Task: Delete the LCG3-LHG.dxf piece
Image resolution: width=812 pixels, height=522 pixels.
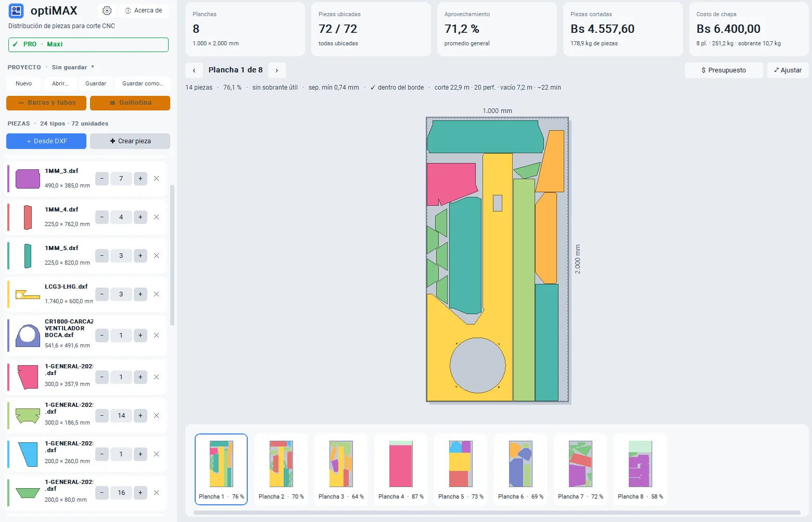Action: (x=156, y=294)
